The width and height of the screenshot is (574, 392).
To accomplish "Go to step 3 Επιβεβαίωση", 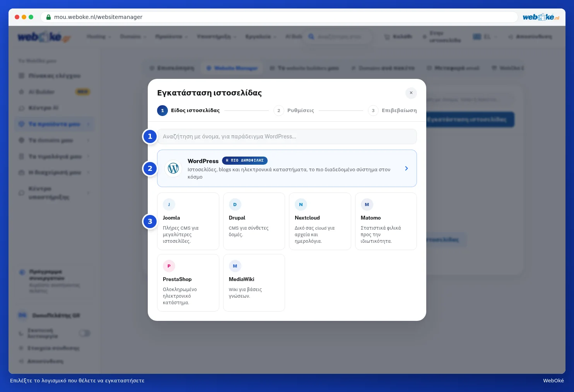I will [392, 111].
